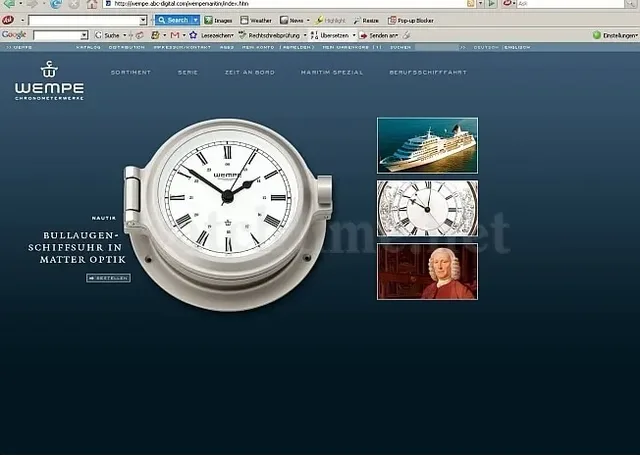Click the Pop-up Blocker button
This screenshot has height=455, width=640.
coord(411,20)
